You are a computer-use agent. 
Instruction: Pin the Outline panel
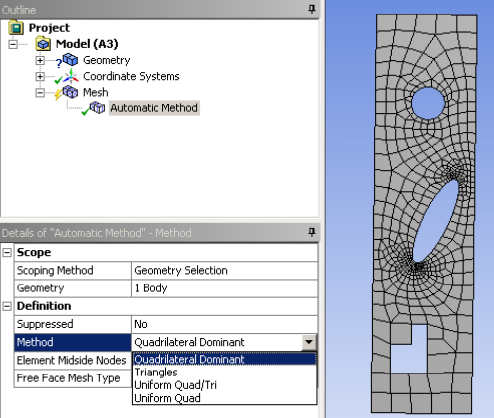pos(312,9)
